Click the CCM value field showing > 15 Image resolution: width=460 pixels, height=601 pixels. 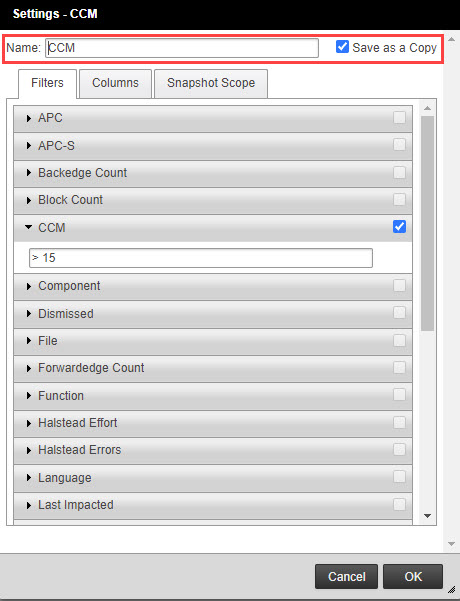201,258
